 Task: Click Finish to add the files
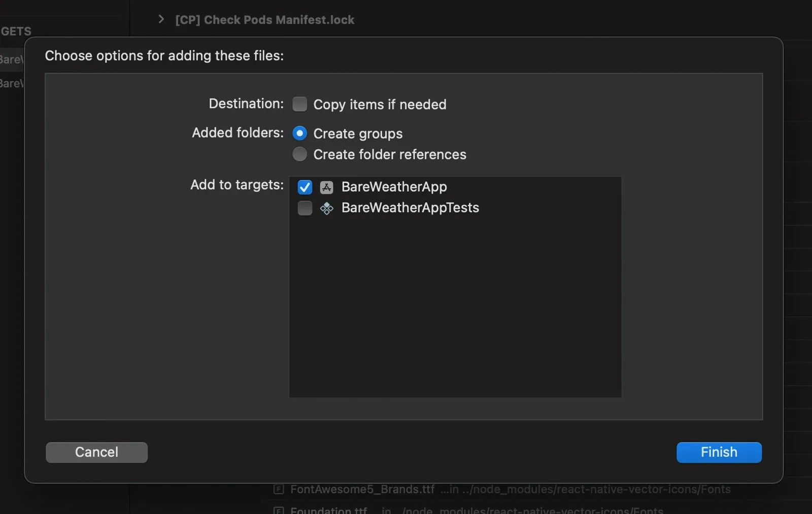click(x=719, y=452)
